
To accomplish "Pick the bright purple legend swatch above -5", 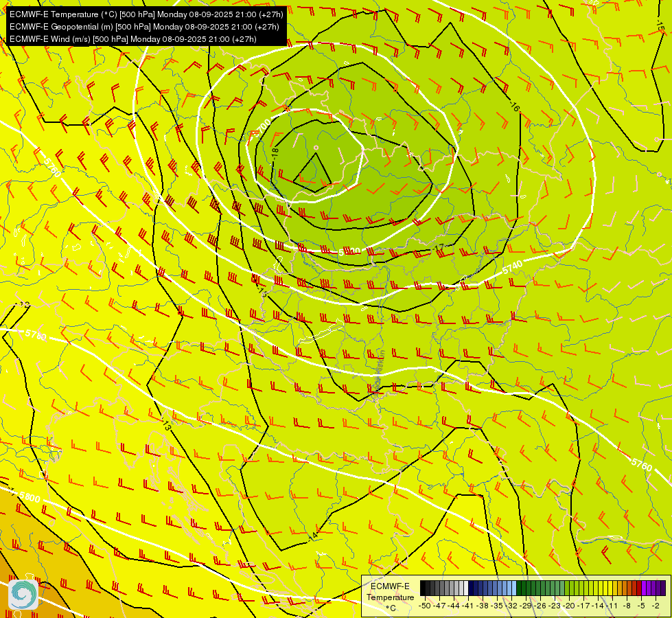I will pos(644,588).
